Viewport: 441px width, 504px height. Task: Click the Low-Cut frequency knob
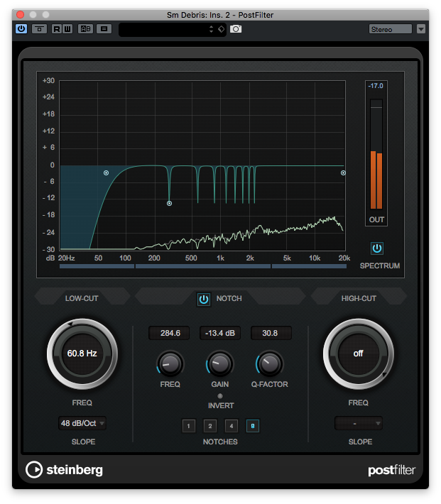pos(81,353)
